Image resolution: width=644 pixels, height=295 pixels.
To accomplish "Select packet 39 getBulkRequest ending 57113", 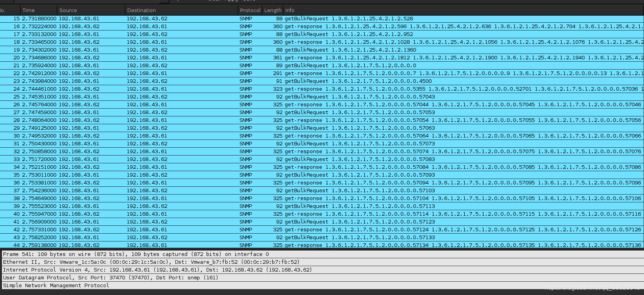I will [322, 206].
